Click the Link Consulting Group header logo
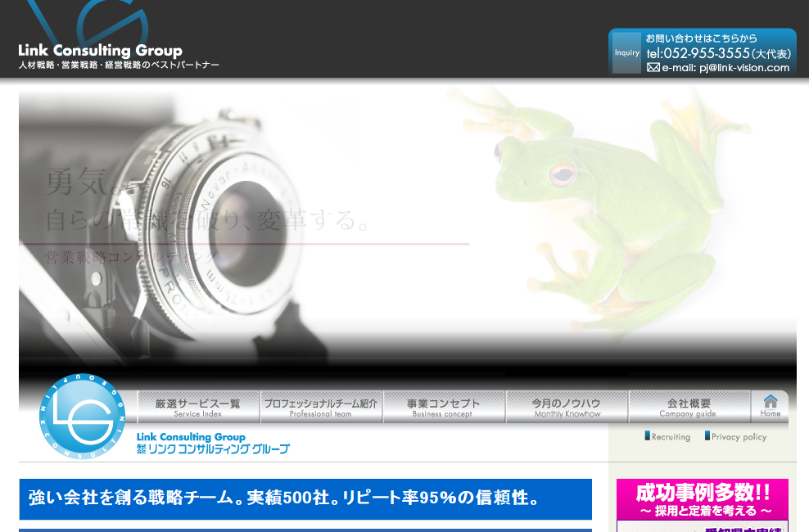 (100, 51)
